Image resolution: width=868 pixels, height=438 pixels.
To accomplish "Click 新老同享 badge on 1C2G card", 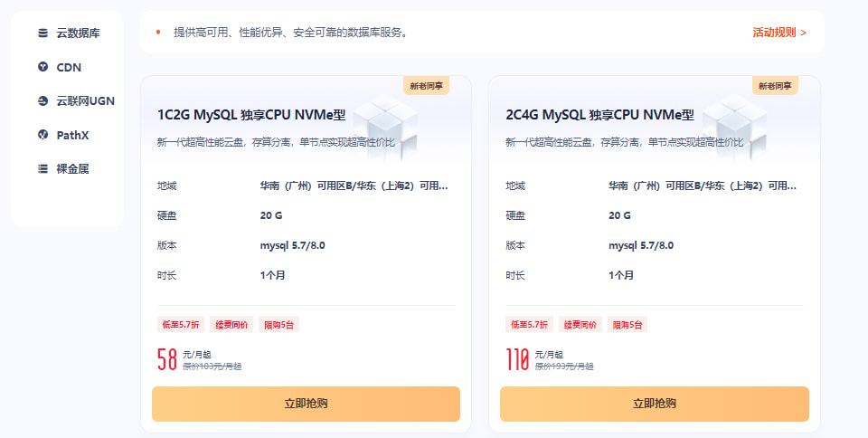I will pyautogui.click(x=426, y=86).
